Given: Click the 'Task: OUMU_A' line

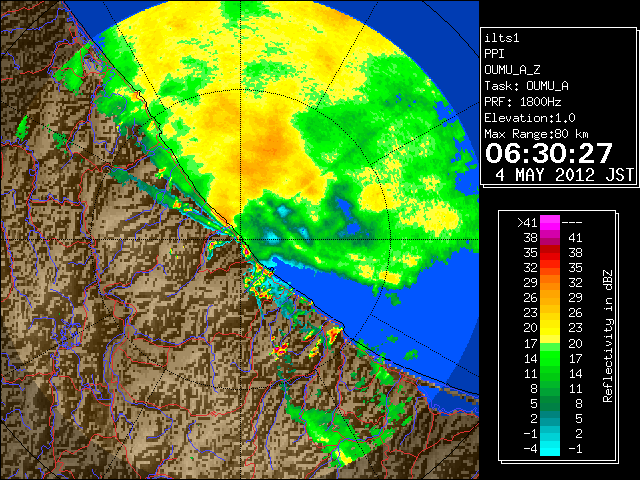Looking at the screenshot, I should [527, 86].
